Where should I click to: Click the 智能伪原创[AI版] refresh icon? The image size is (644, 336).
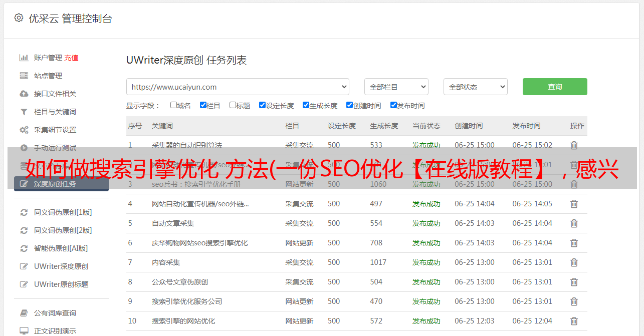point(24,248)
